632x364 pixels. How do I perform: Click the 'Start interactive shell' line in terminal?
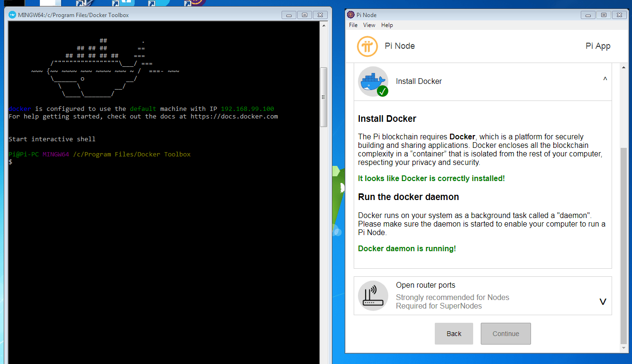pyautogui.click(x=52, y=139)
